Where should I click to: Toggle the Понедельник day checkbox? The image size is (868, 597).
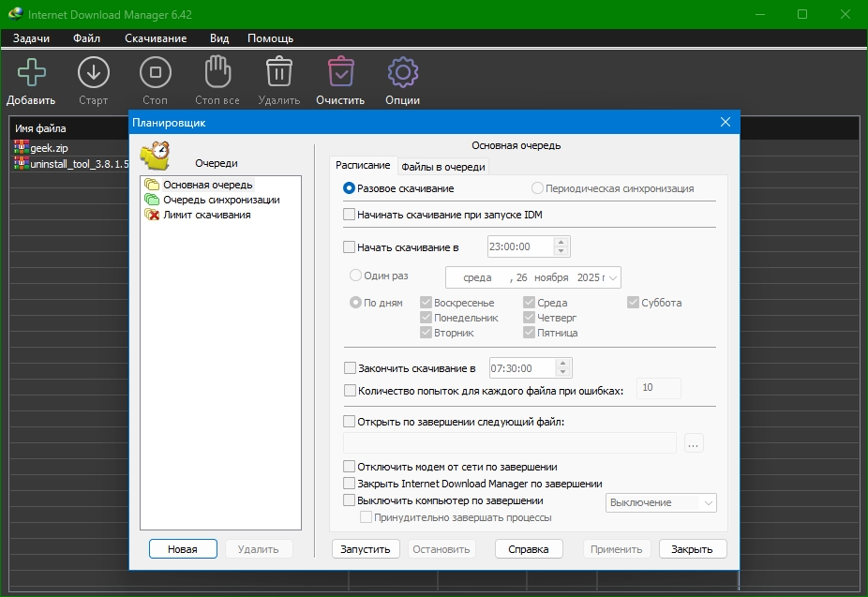click(x=426, y=318)
